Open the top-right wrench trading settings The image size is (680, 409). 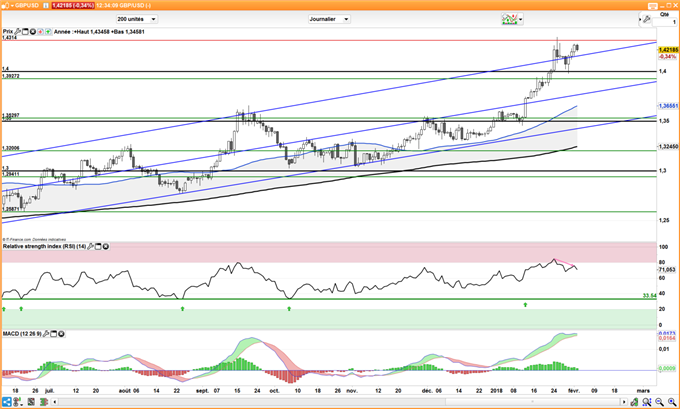coord(647,19)
